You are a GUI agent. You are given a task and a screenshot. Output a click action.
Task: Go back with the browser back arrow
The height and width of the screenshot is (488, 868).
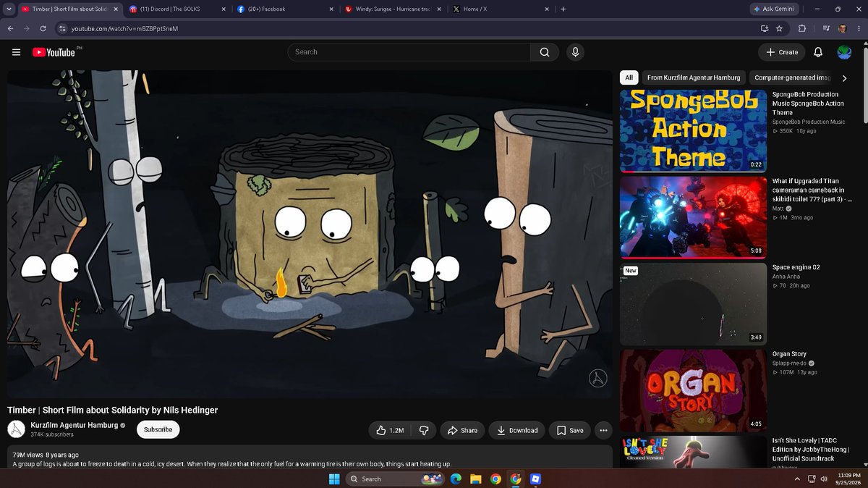(10, 28)
